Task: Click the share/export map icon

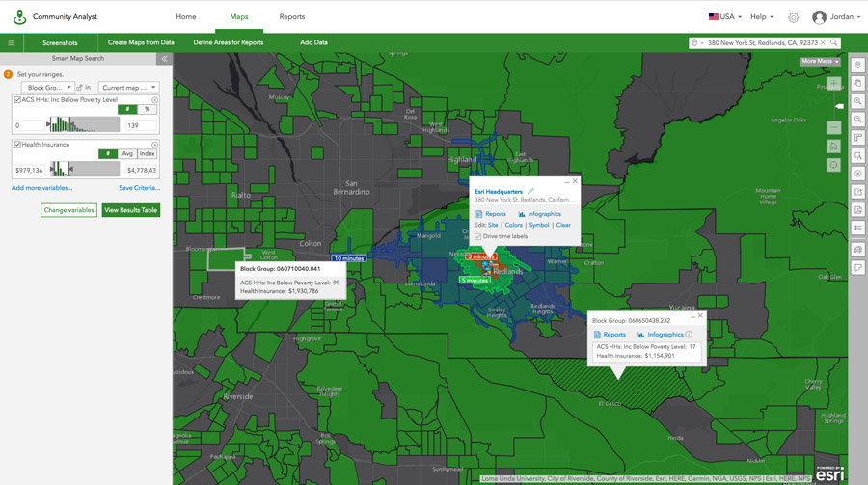Action: (857, 192)
